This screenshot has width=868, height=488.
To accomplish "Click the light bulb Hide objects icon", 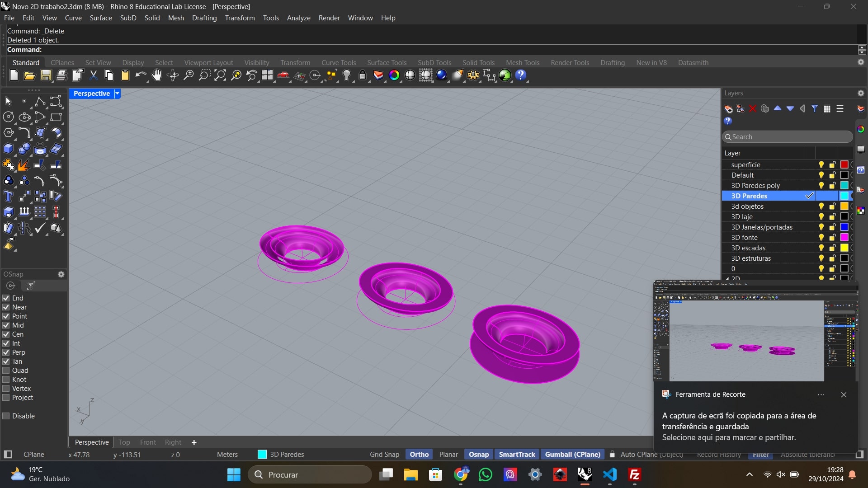I will click(347, 75).
